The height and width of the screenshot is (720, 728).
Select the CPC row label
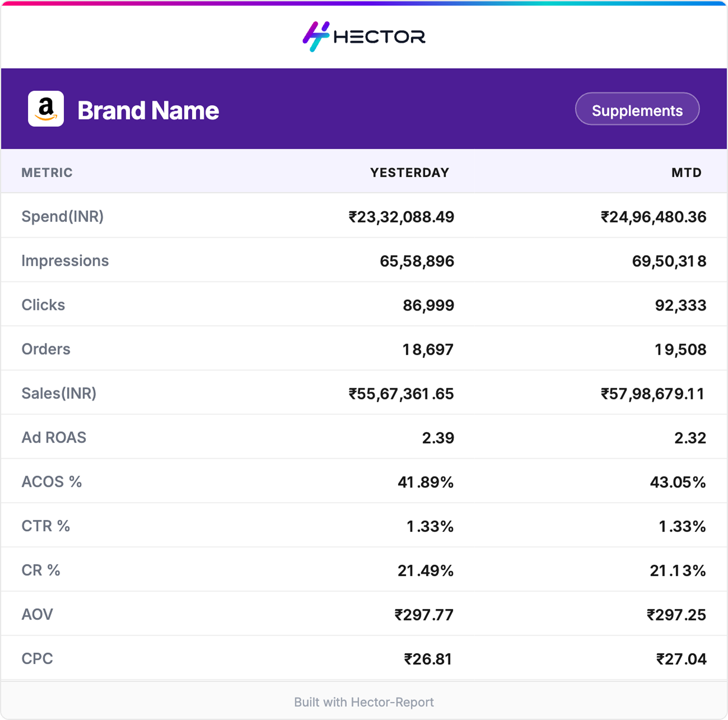click(x=37, y=659)
